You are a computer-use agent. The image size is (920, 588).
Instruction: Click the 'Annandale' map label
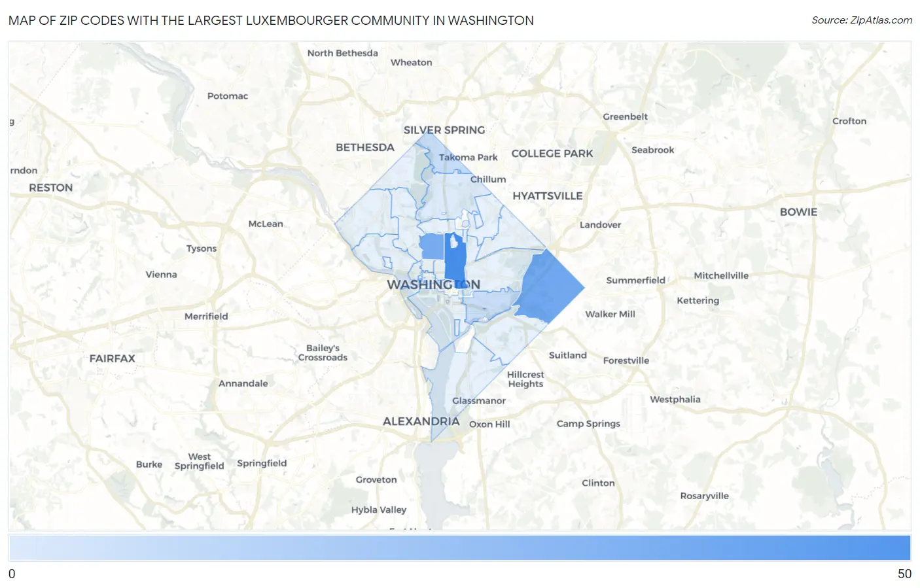pos(243,384)
